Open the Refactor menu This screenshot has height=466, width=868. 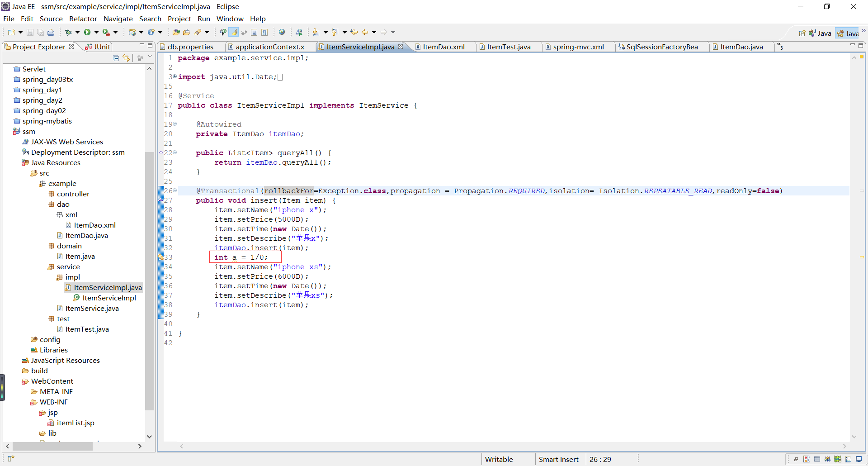[83, 19]
